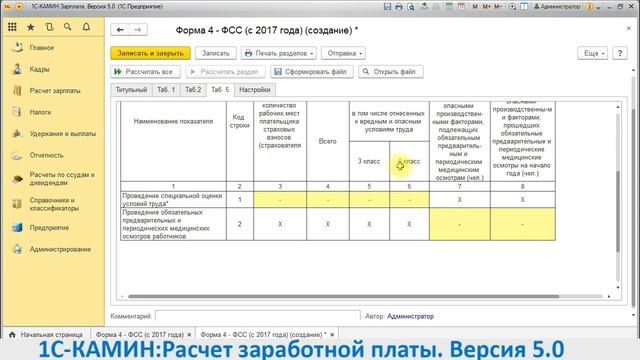Open notifications bell icon
640x360 pixels.
coord(86,27)
